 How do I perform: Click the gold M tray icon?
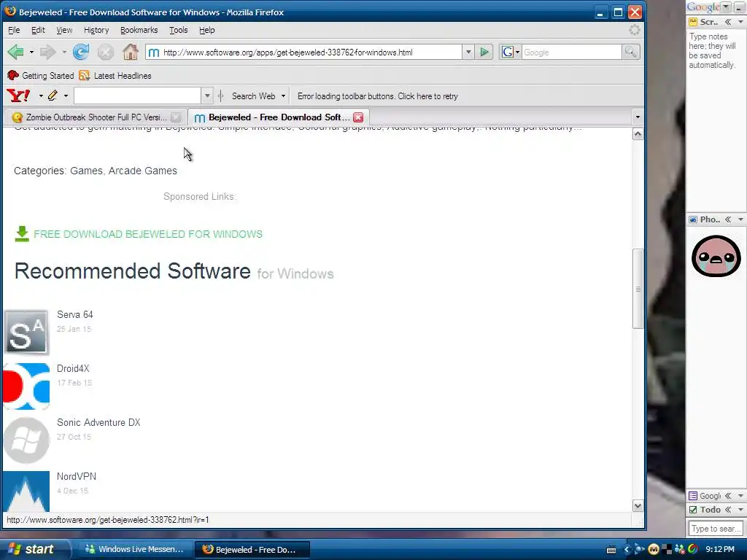654,550
